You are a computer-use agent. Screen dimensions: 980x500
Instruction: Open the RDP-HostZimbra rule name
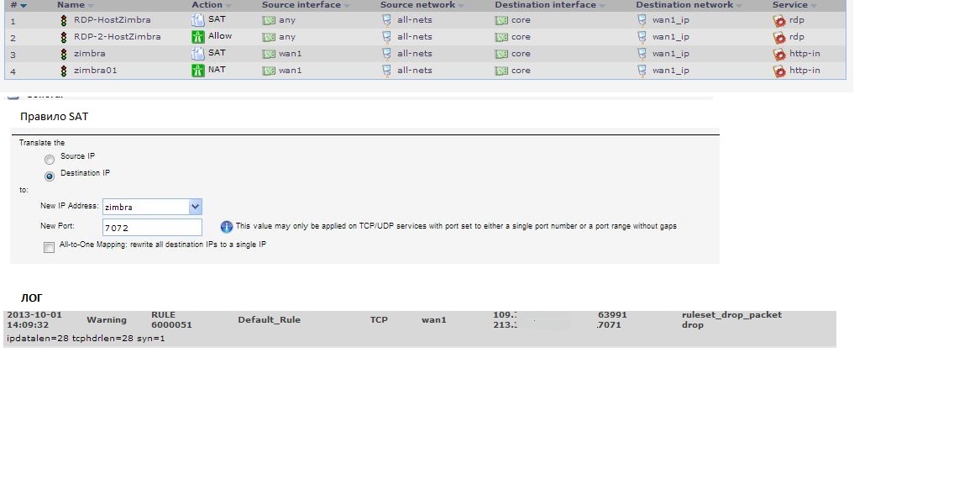113,20
